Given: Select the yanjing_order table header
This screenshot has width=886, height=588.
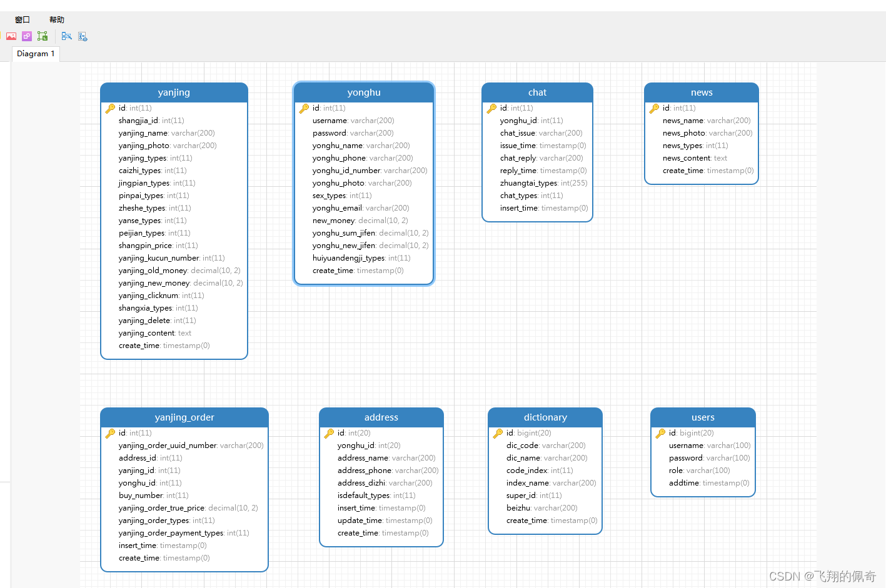Looking at the screenshot, I should 184,417.
